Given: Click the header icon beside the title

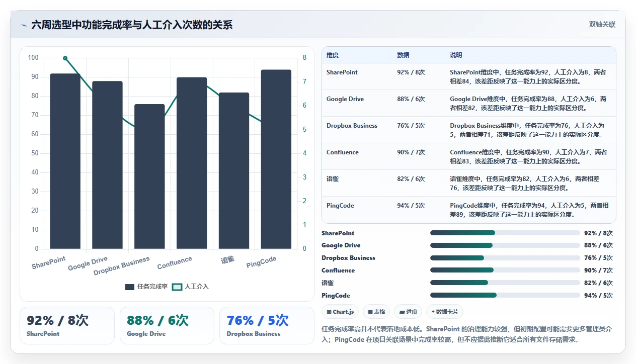Looking at the screenshot, I should point(24,25).
